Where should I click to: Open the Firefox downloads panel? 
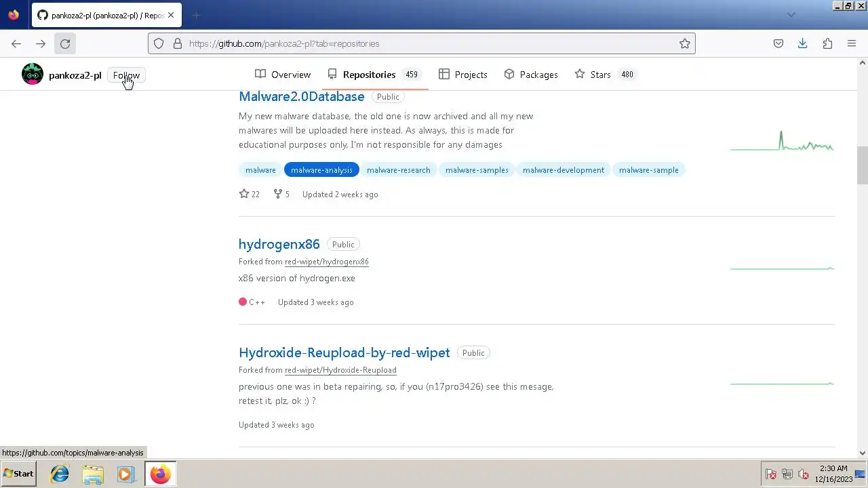click(803, 43)
